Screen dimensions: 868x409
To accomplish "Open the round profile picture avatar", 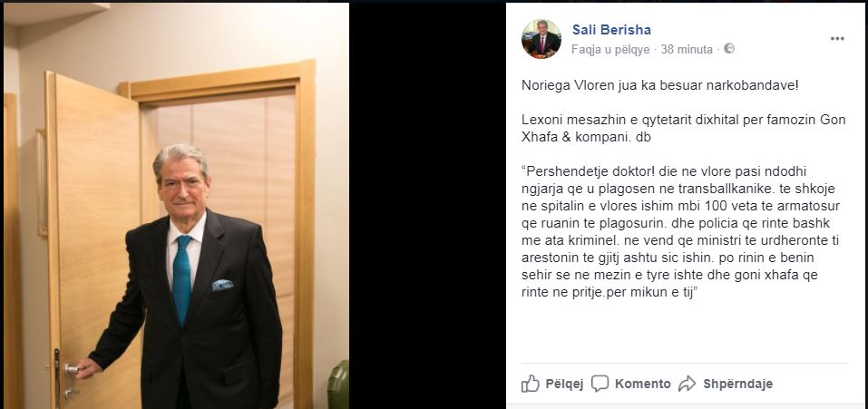I will coord(541,38).
